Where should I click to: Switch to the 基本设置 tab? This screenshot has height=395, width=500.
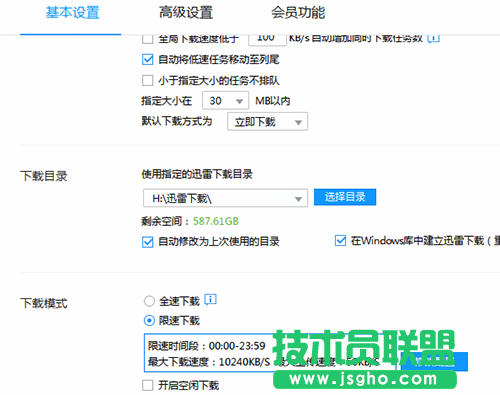(72, 13)
